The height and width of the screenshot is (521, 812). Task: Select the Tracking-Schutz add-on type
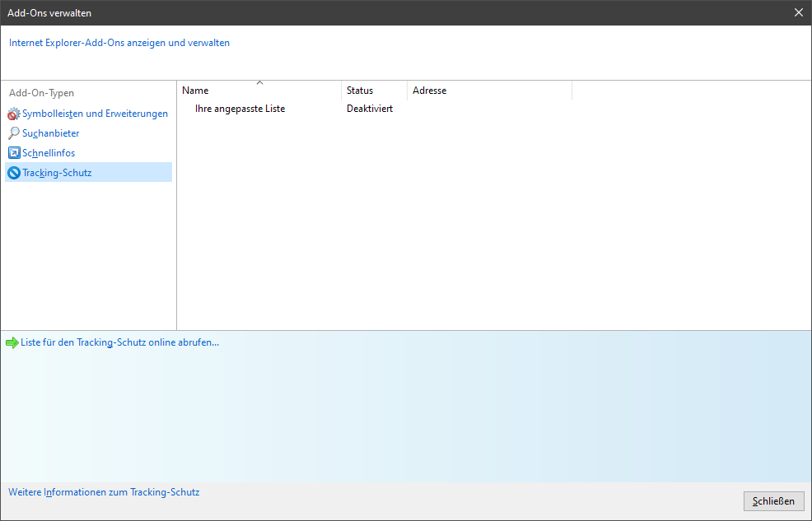[x=89, y=172]
